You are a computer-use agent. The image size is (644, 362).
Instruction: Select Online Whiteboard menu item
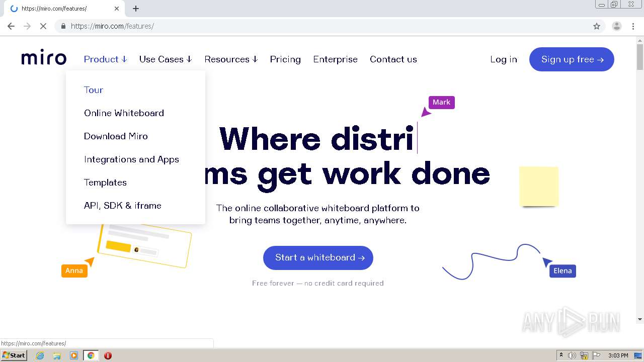point(124,113)
